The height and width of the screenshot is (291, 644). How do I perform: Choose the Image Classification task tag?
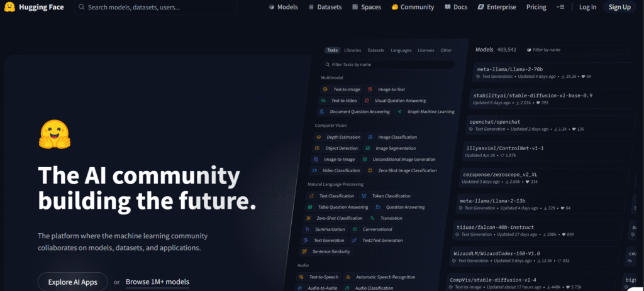(x=392, y=137)
